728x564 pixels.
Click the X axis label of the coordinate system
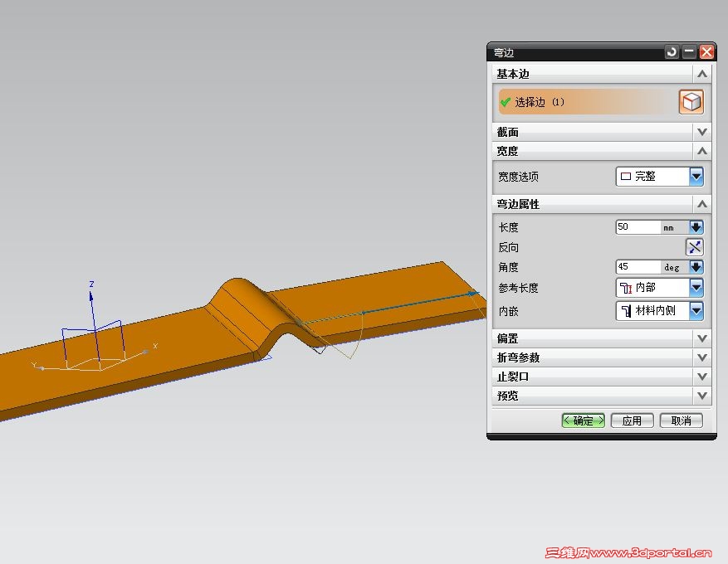[155, 346]
